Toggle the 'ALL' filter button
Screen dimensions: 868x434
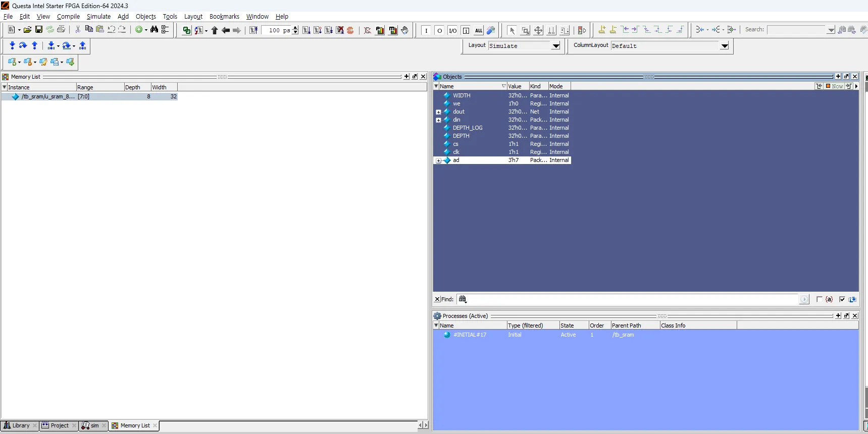[x=479, y=31]
